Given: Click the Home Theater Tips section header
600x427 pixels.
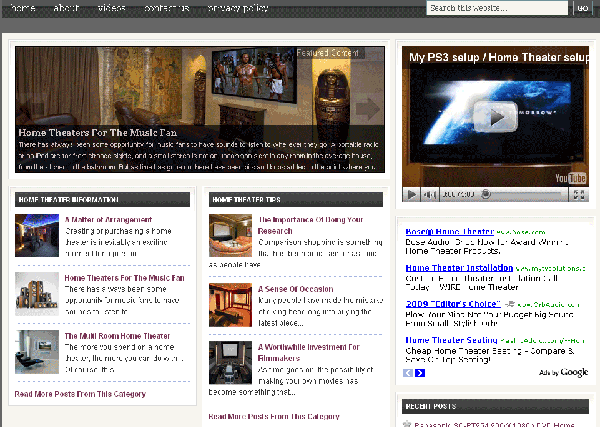Looking at the screenshot, I should point(296,200).
